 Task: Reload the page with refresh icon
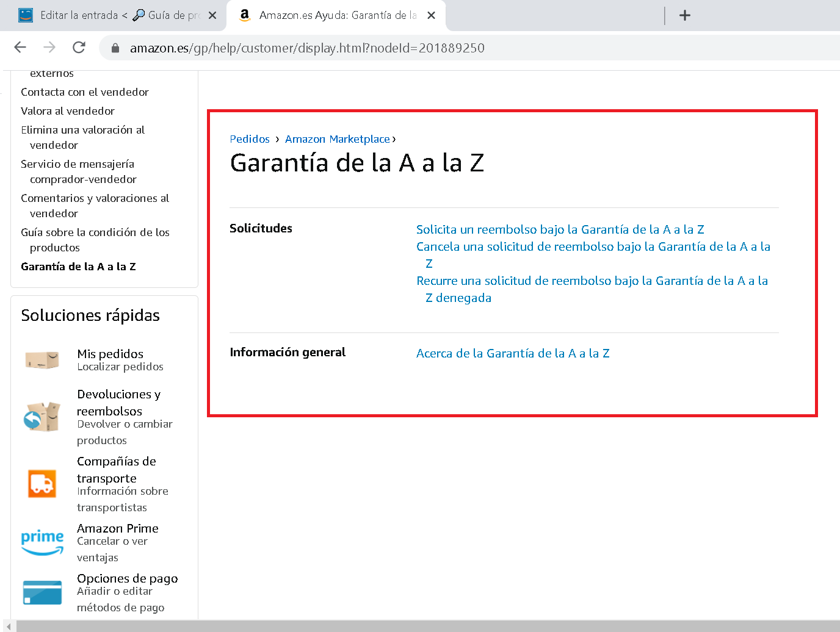pyautogui.click(x=79, y=48)
